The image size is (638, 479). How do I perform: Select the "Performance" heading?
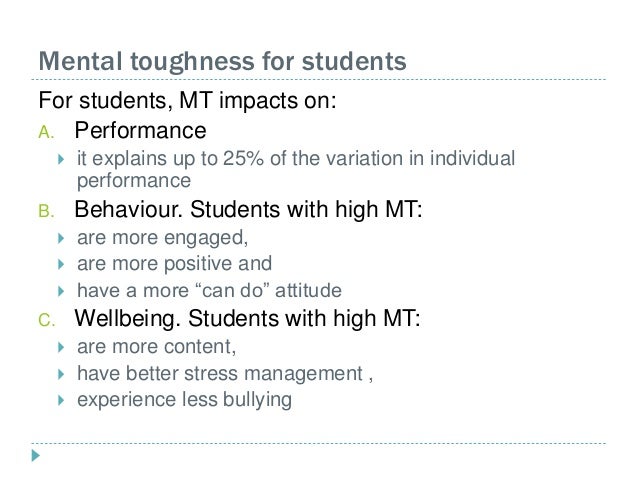point(140,131)
